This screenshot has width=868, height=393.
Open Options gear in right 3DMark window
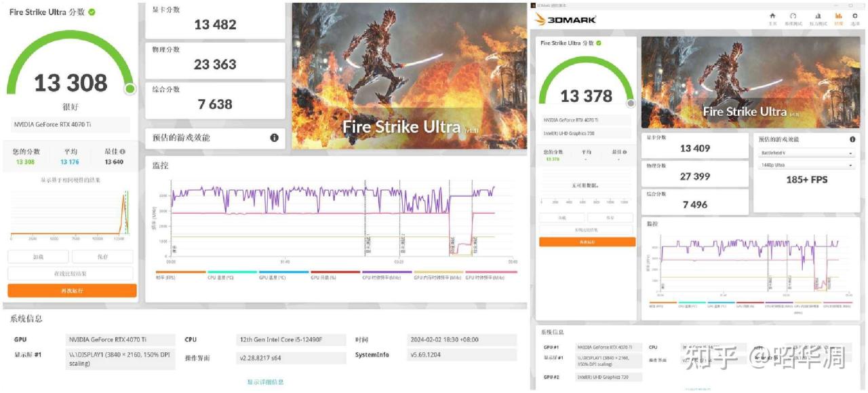(856, 18)
